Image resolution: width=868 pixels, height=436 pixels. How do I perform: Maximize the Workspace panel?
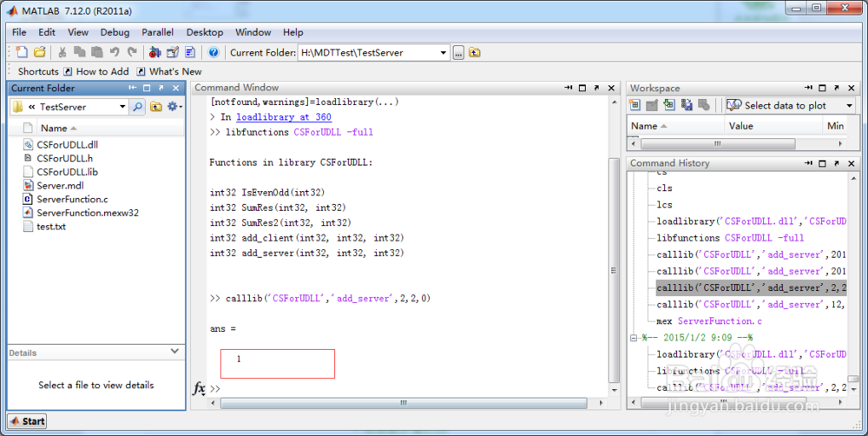pyautogui.click(x=822, y=88)
